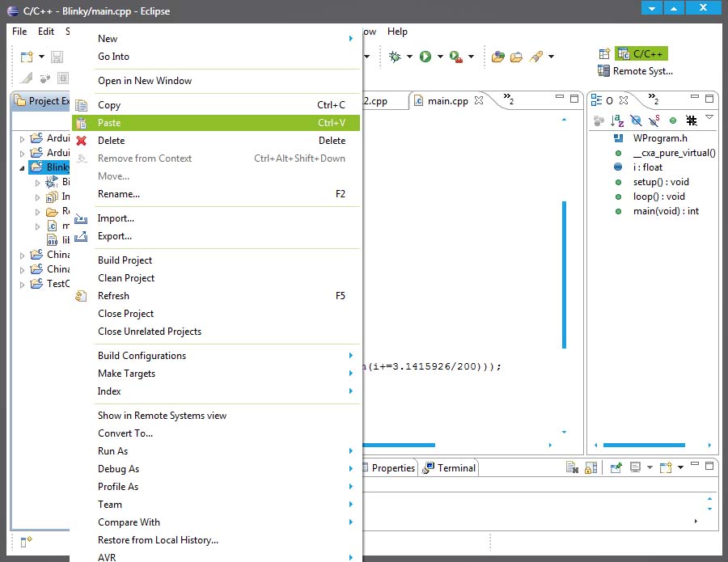728x562 pixels.
Task: Click Build Project menu entry
Action: click(x=216, y=260)
